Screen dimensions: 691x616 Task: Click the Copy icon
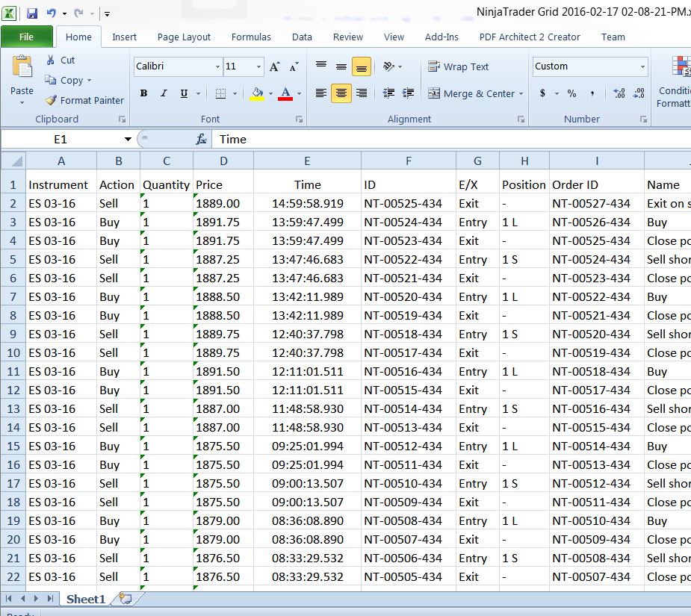click(51, 80)
